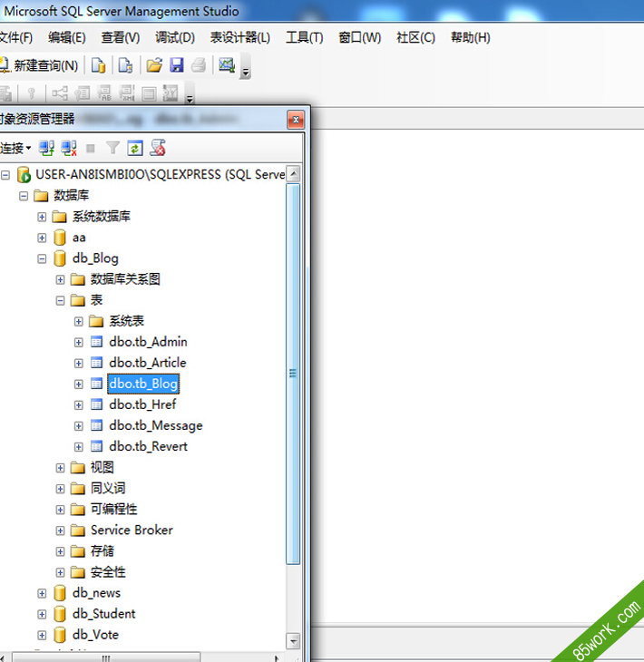Close the Object Explorer panel

[x=296, y=120]
